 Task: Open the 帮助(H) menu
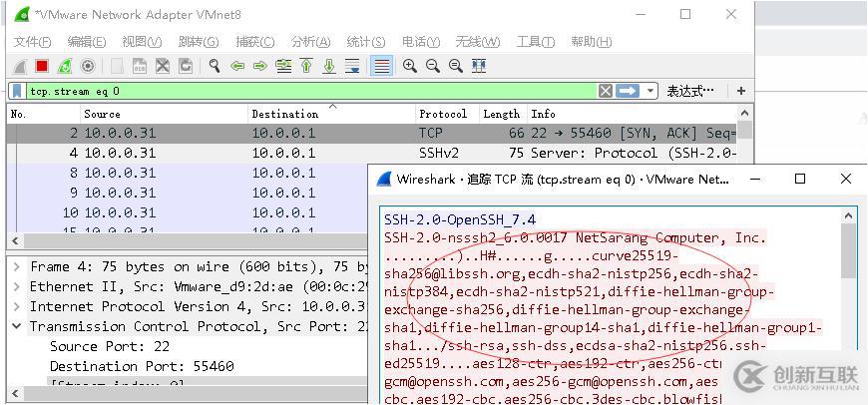[592, 42]
